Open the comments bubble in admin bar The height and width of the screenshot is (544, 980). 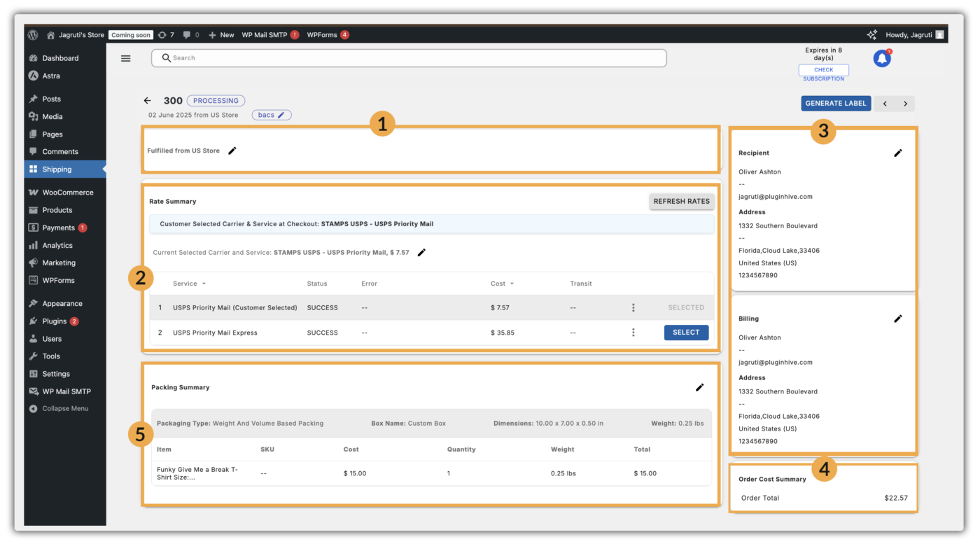pos(190,35)
